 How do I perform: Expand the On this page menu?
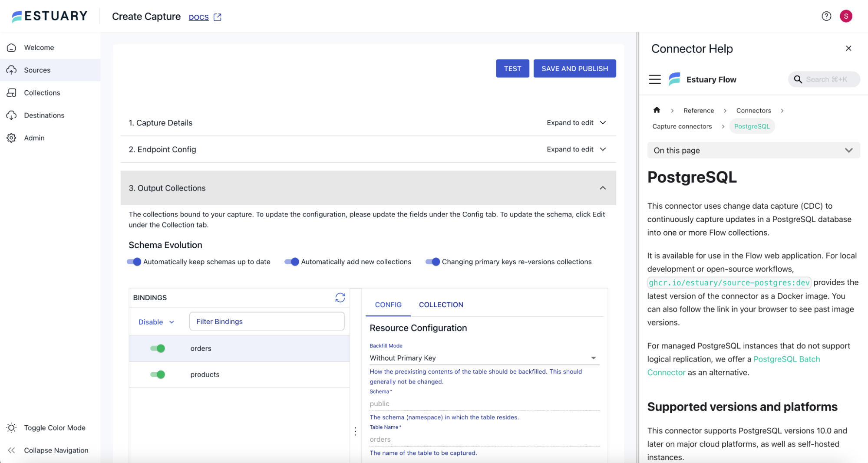click(753, 150)
